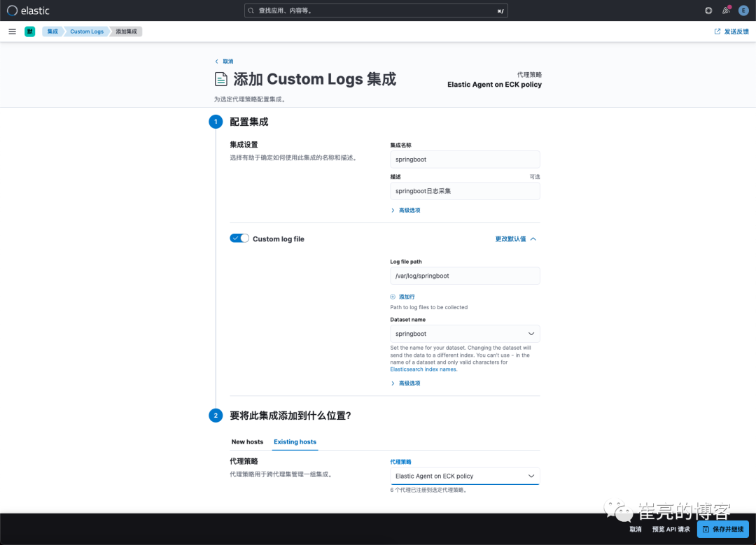Open the help menu icon
756x545 pixels.
[708, 10]
